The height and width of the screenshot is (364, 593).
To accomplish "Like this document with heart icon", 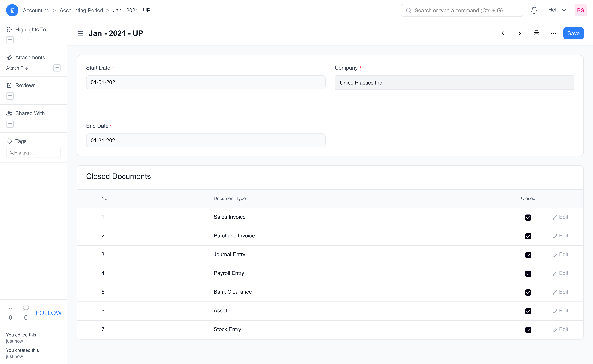I will point(10,308).
